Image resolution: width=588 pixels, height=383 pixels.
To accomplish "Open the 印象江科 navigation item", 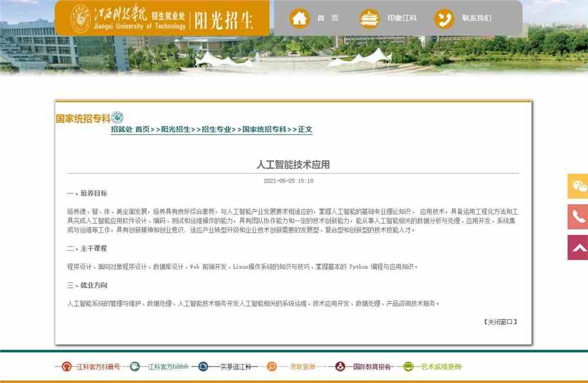I will tap(402, 18).
